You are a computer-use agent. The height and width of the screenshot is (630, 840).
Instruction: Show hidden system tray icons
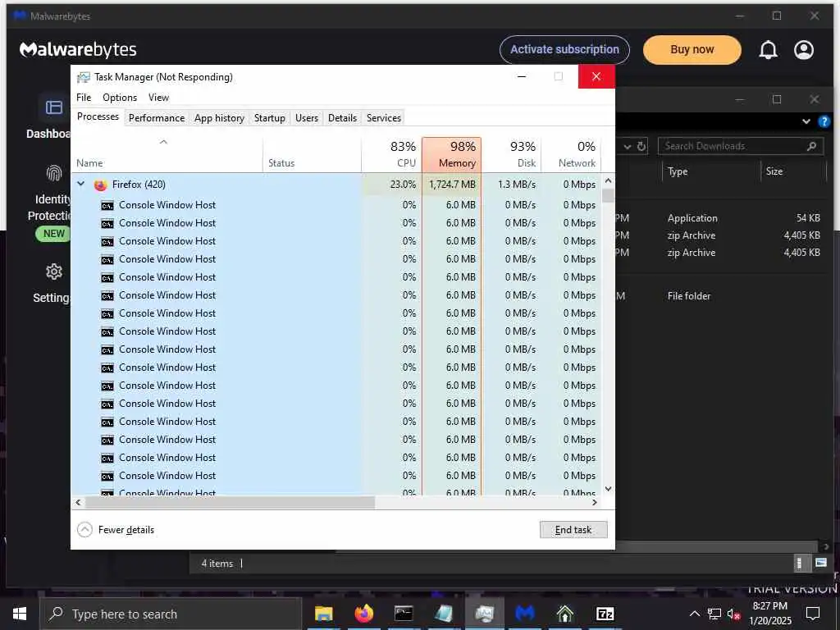tap(694, 614)
